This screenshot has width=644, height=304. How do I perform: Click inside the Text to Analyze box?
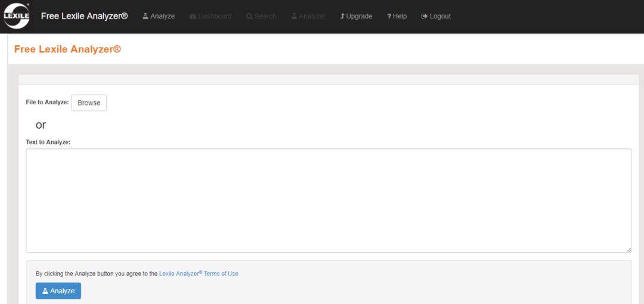point(328,200)
